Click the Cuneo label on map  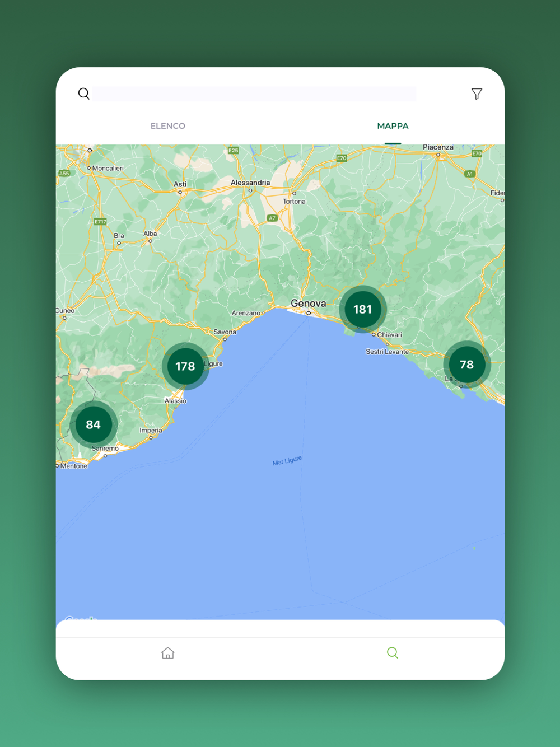pyautogui.click(x=65, y=311)
